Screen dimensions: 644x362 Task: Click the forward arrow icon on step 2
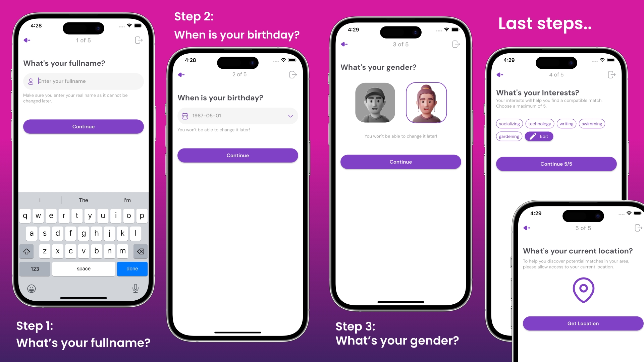(x=294, y=74)
